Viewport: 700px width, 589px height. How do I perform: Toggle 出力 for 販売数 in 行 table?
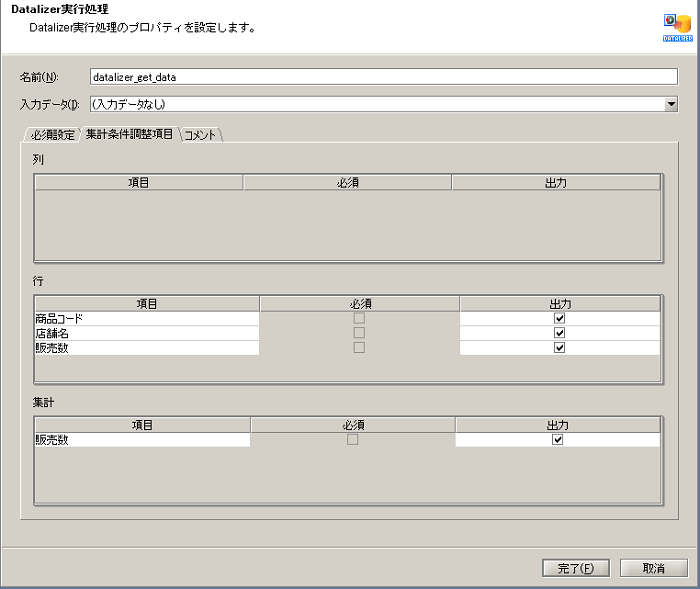559,348
